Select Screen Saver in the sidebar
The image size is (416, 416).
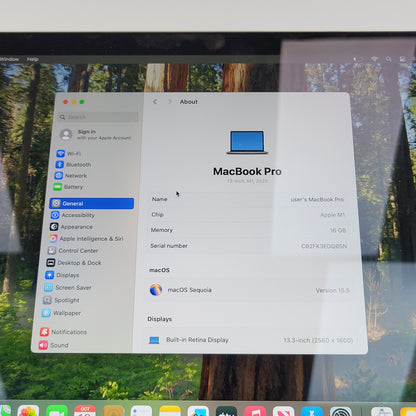click(68, 287)
